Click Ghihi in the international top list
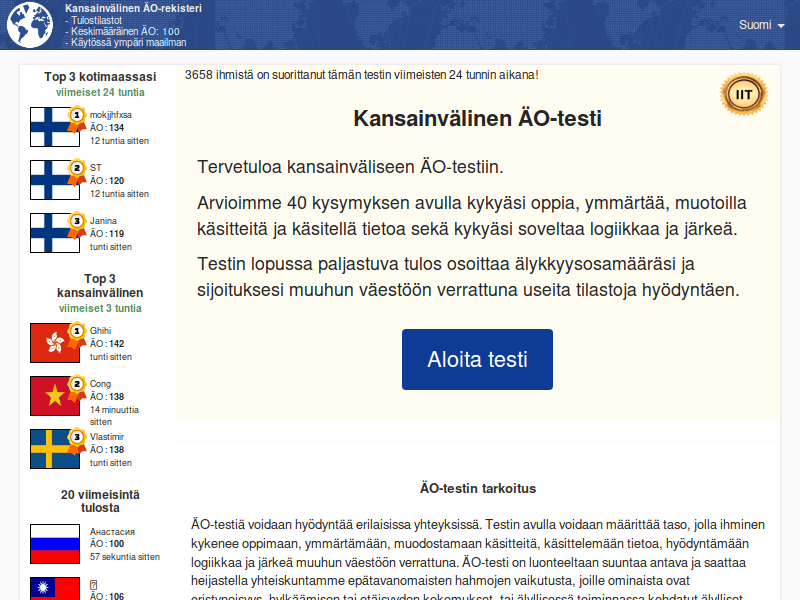800x600 pixels. [100, 332]
